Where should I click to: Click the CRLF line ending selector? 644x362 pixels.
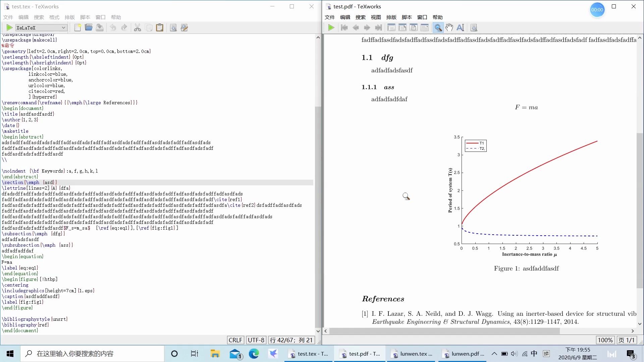235,340
